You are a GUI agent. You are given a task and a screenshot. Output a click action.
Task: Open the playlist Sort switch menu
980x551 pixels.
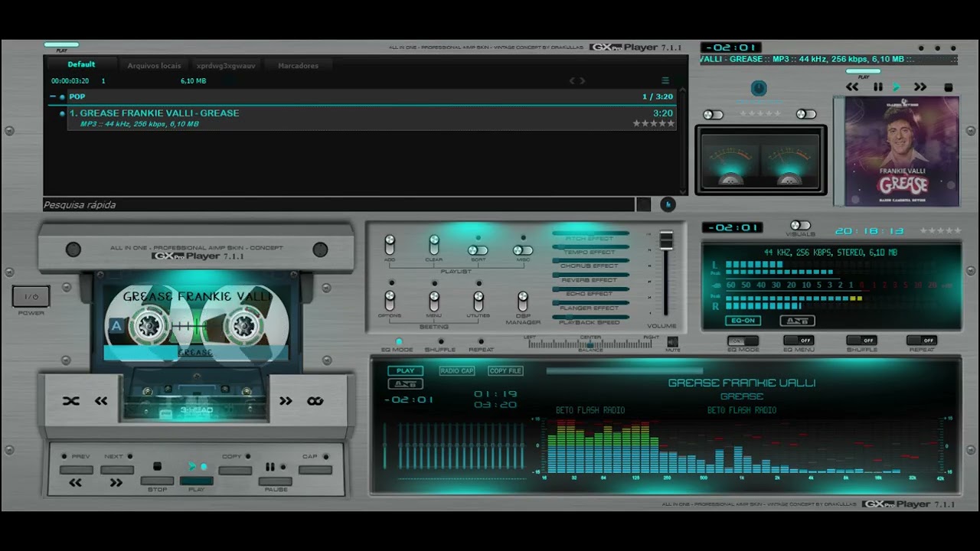(478, 250)
